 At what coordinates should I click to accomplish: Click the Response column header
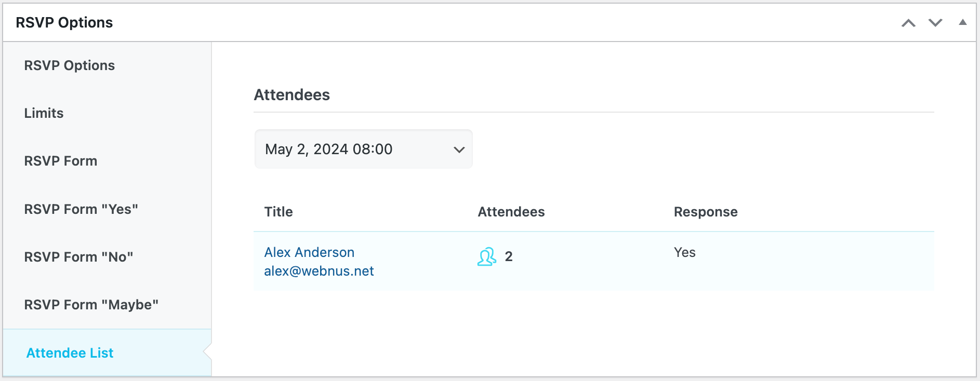coord(706,212)
